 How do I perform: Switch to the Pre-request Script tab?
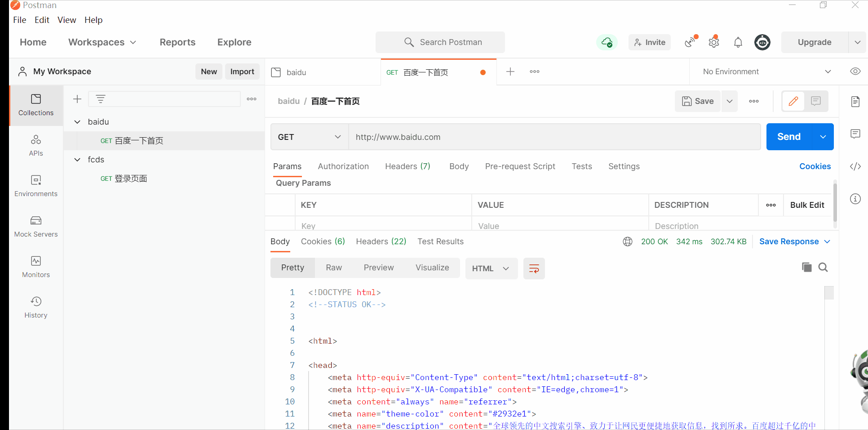pyautogui.click(x=520, y=166)
